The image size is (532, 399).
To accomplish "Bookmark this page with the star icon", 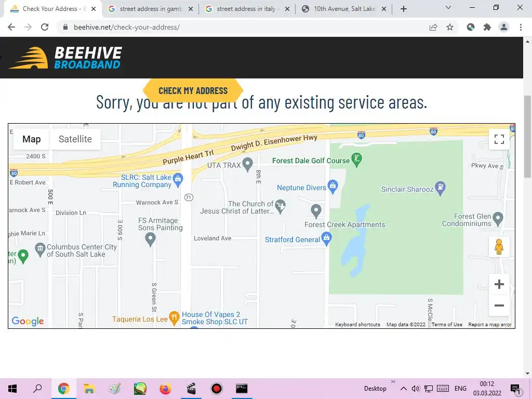I will 450,27.
